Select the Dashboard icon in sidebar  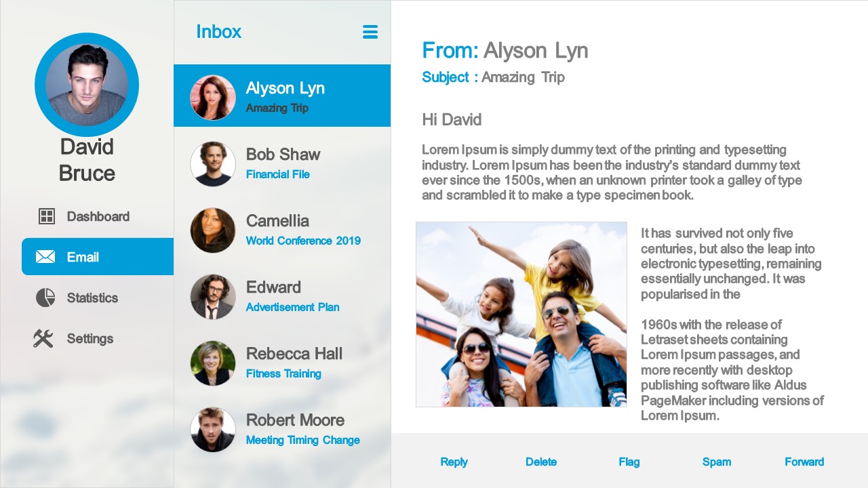[45, 216]
